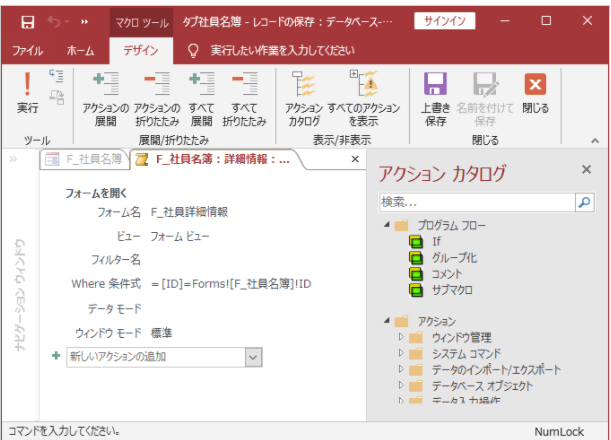Viewport: 611px width, 440px height.
Task: Click the F_社員名簿 form tab icon
Action: pos(52,159)
